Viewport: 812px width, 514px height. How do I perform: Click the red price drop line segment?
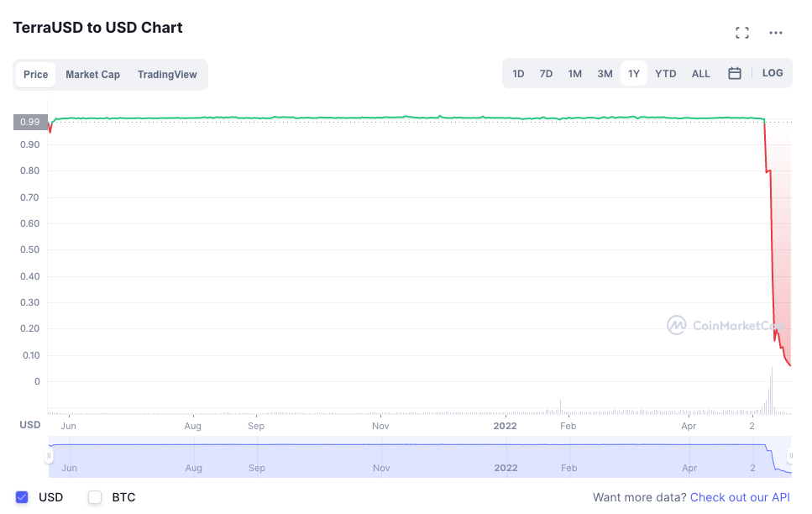click(772, 249)
